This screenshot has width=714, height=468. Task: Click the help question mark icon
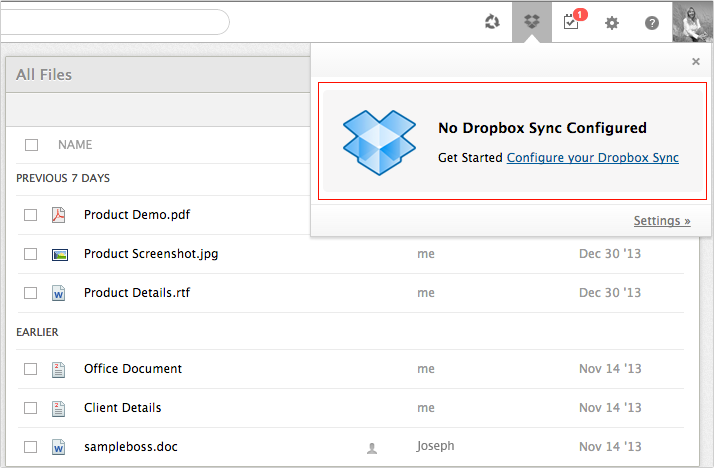pyautogui.click(x=652, y=23)
